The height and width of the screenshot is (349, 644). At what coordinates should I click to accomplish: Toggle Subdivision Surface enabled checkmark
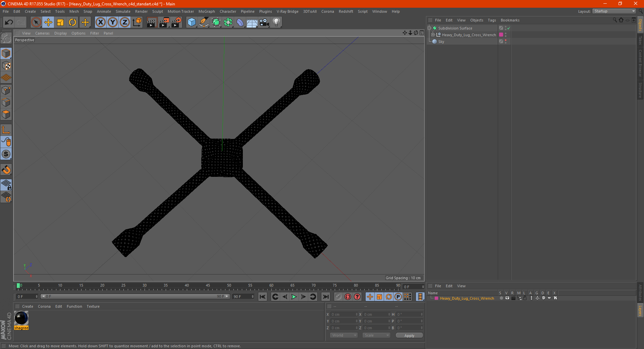pos(509,28)
